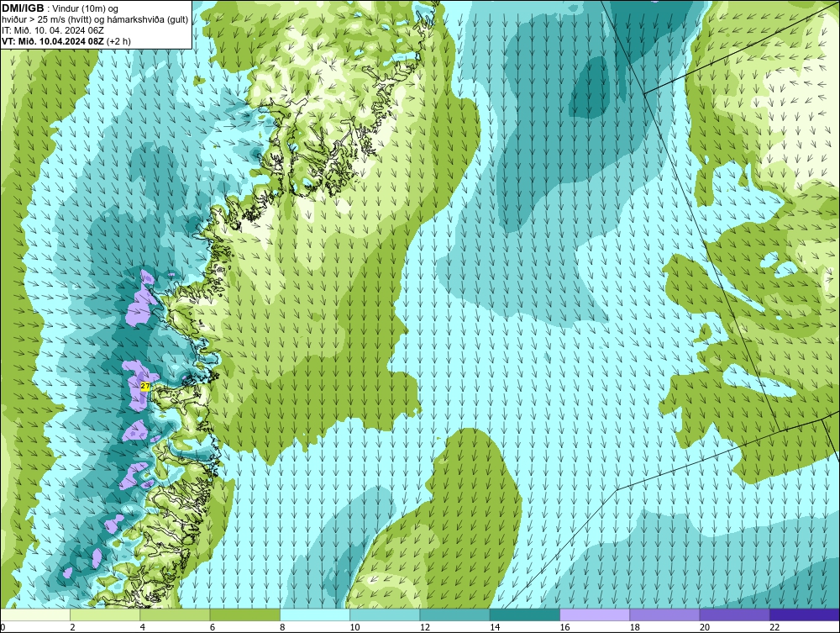The image size is (840, 633).
Task: Click the legend scale label '6'
Action: click(213, 628)
